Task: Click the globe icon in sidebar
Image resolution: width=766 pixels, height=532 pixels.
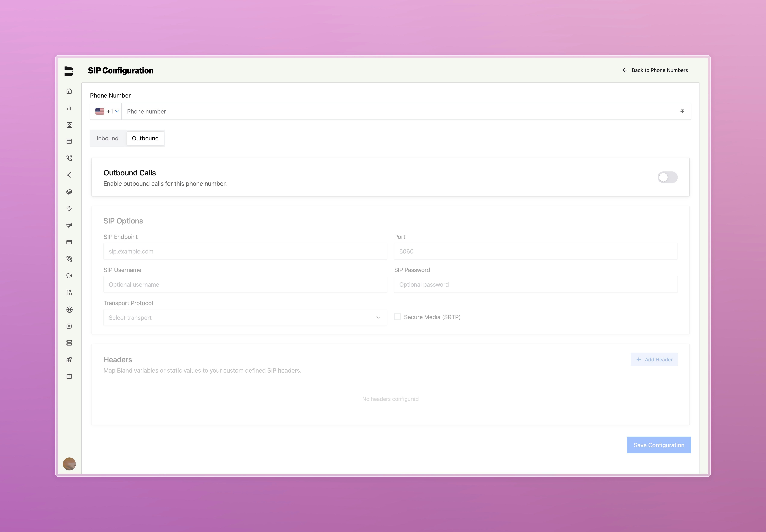Action: (x=69, y=310)
